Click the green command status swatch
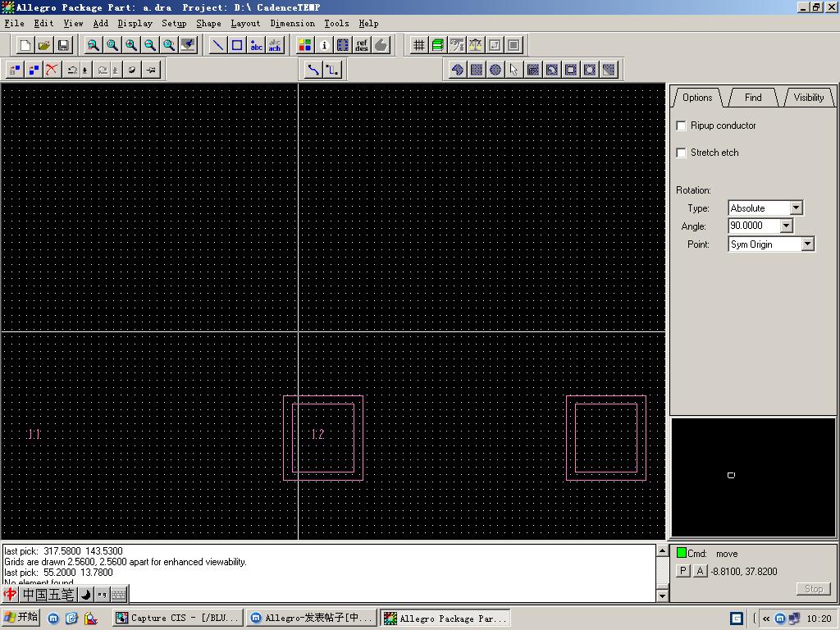This screenshot has height=630, width=840. pyautogui.click(x=681, y=553)
